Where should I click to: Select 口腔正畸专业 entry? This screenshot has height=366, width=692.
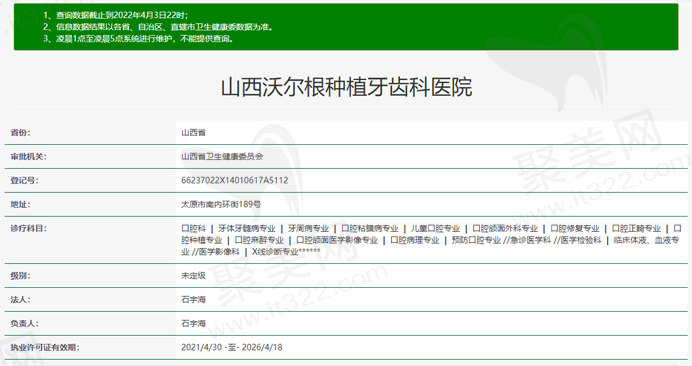[x=636, y=228]
